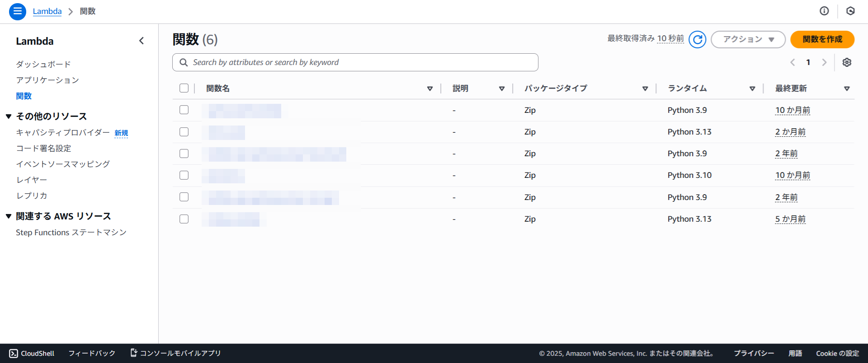Open the hexagon settings icon top right
Viewport: 868px width, 363px height.
(x=850, y=11)
